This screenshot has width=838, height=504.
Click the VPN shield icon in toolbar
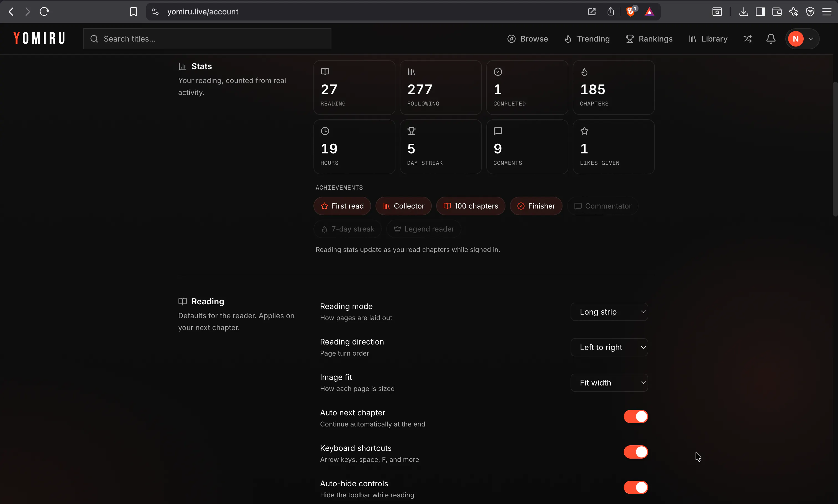(x=810, y=12)
